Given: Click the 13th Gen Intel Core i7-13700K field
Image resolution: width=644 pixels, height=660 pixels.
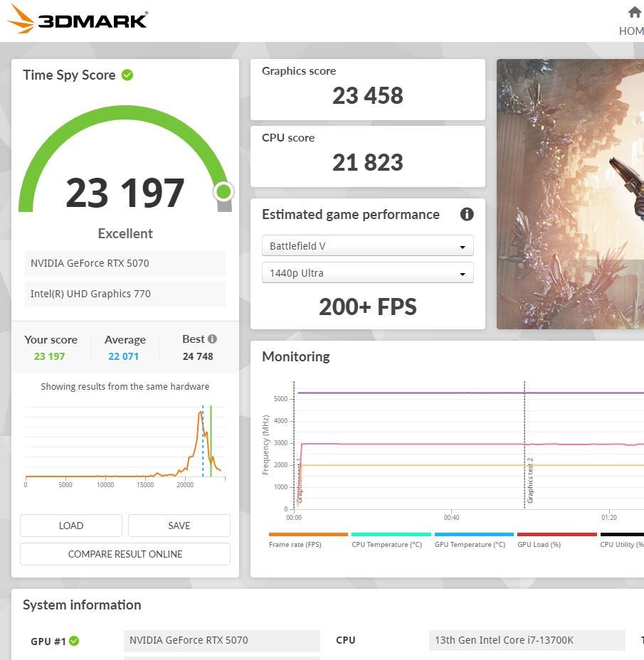Looking at the screenshot, I should [527, 640].
